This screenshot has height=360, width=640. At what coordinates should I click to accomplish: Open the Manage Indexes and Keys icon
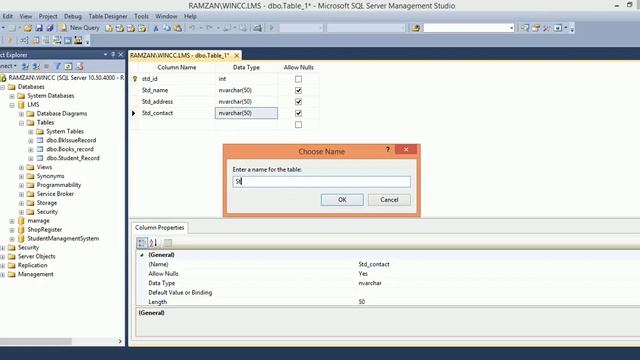coord(36,40)
